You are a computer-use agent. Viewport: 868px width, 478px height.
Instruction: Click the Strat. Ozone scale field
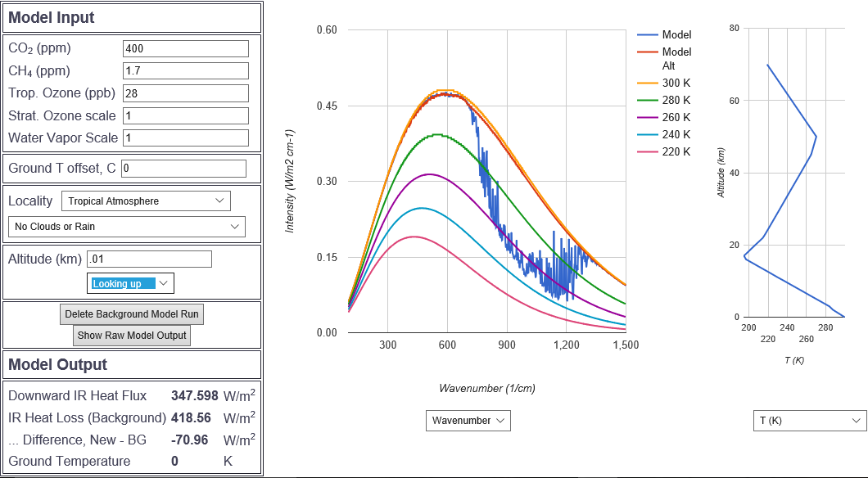[185, 115]
